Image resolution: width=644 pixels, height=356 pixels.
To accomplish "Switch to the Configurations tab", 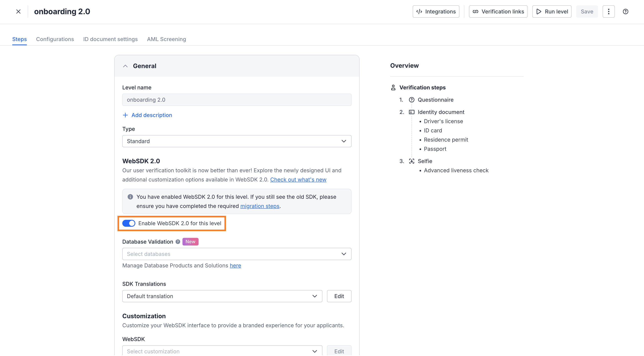I will 55,39.
